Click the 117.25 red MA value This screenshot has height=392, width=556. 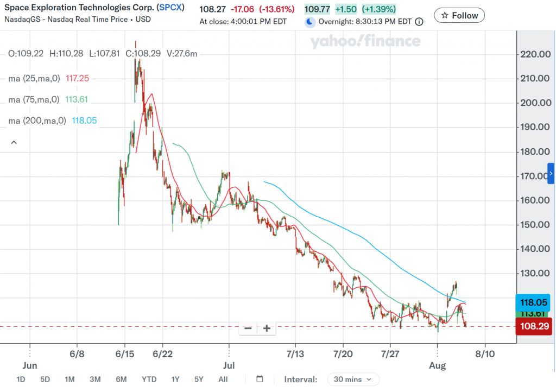[77, 78]
